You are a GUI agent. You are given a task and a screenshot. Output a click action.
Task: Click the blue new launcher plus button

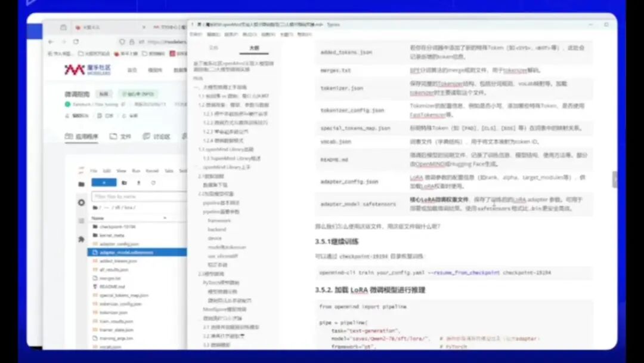click(x=104, y=183)
